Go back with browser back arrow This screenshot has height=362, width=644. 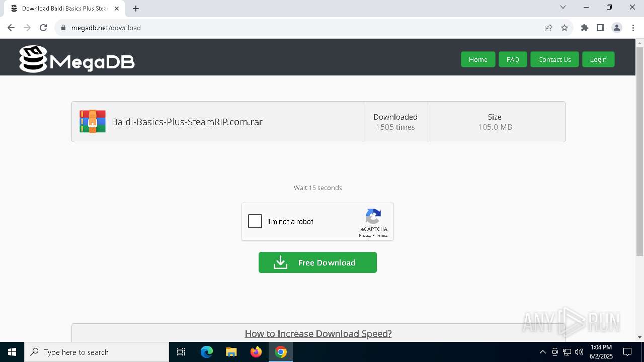coord(11,28)
